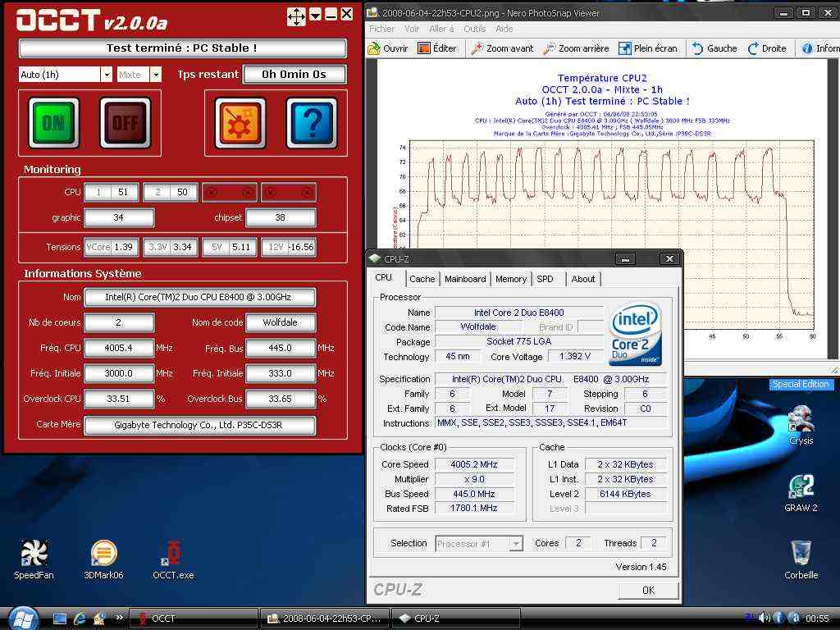Click the Température CPU2 graph title
Image resolution: width=840 pixels, height=630 pixels.
(602, 78)
